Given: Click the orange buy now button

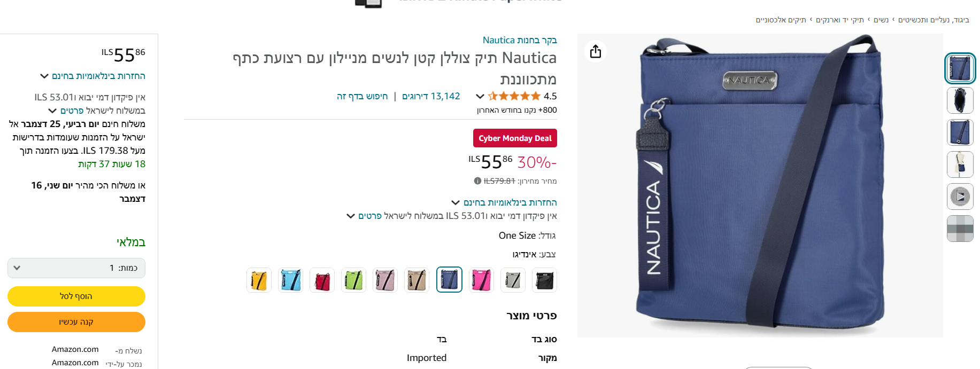Looking at the screenshot, I should pyautogui.click(x=76, y=322).
